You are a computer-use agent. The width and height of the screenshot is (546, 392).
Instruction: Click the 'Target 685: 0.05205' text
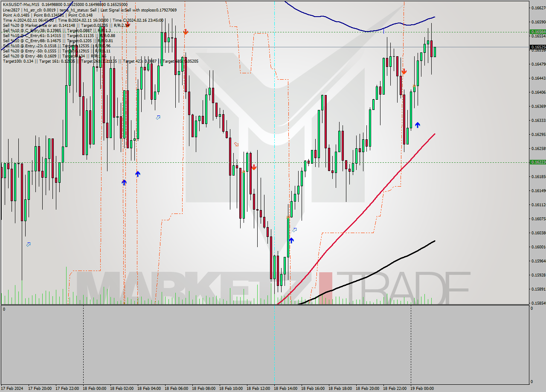[180, 61]
